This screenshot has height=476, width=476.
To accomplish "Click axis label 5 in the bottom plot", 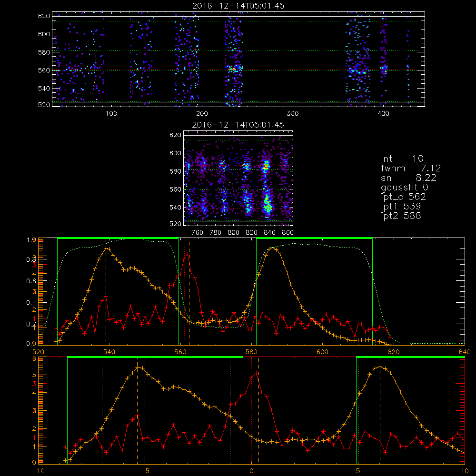I will pos(358,471).
